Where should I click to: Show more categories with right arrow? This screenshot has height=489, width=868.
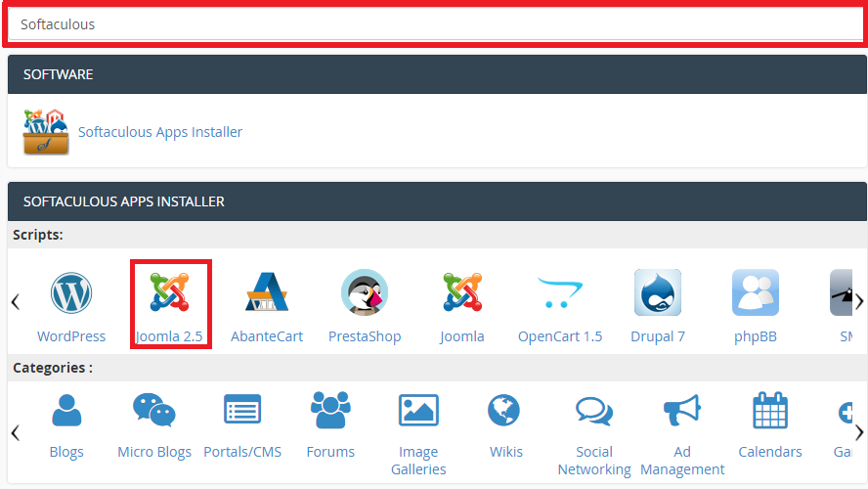click(x=858, y=432)
